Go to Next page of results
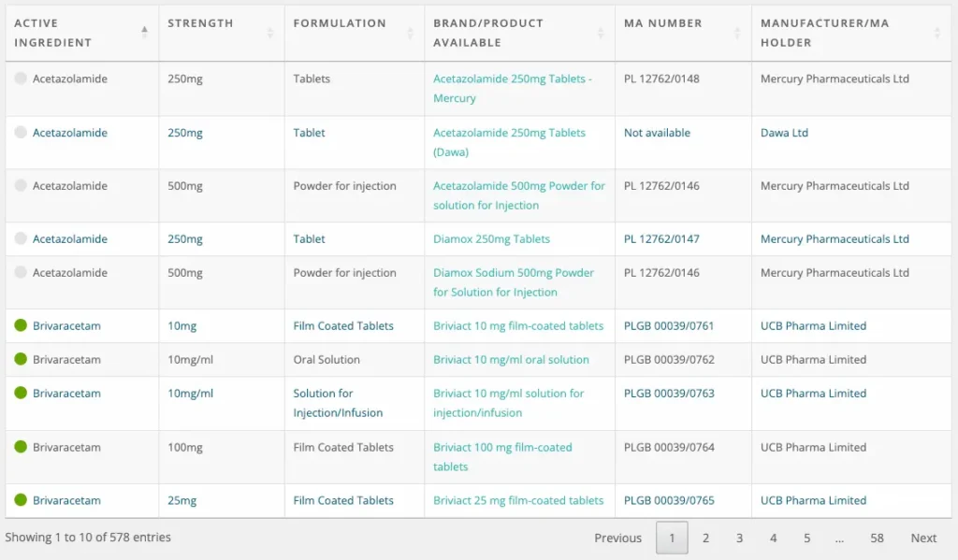Screen dimensions: 958x560 point(923,538)
